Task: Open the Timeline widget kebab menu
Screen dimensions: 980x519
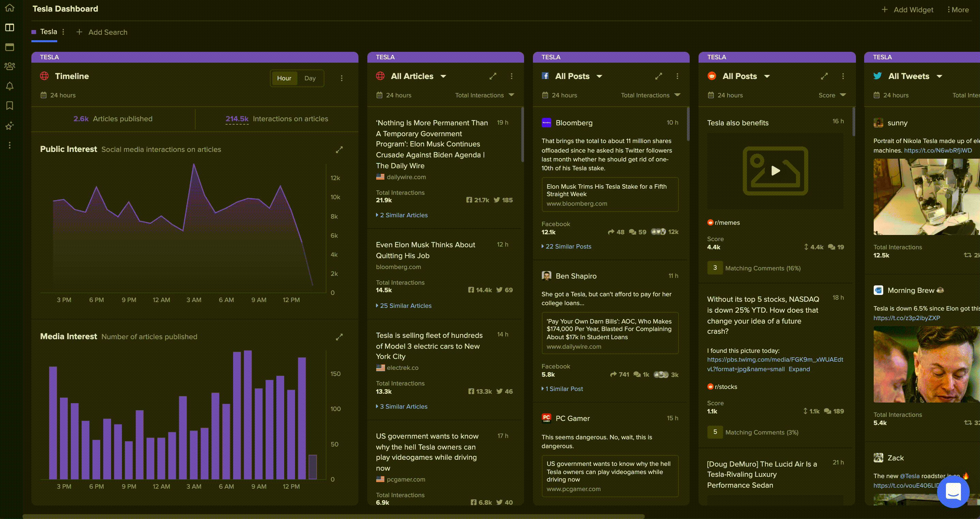Action: (342, 78)
